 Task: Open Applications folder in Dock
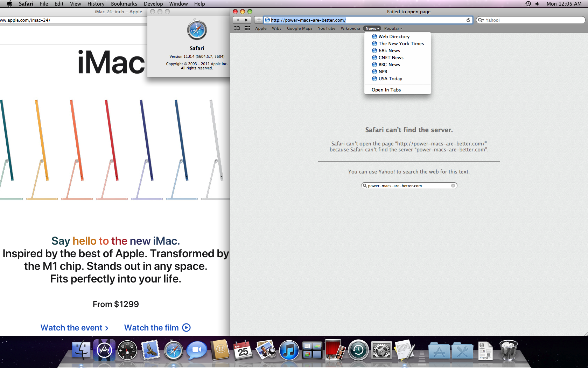pos(439,351)
